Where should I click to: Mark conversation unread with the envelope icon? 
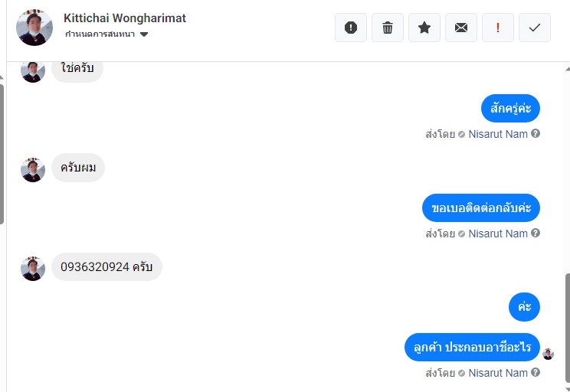coord(461,28)
